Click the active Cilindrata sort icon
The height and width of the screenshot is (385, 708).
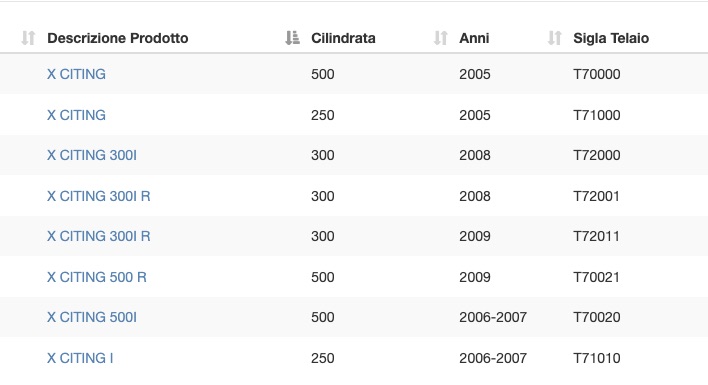click(292, 38)
